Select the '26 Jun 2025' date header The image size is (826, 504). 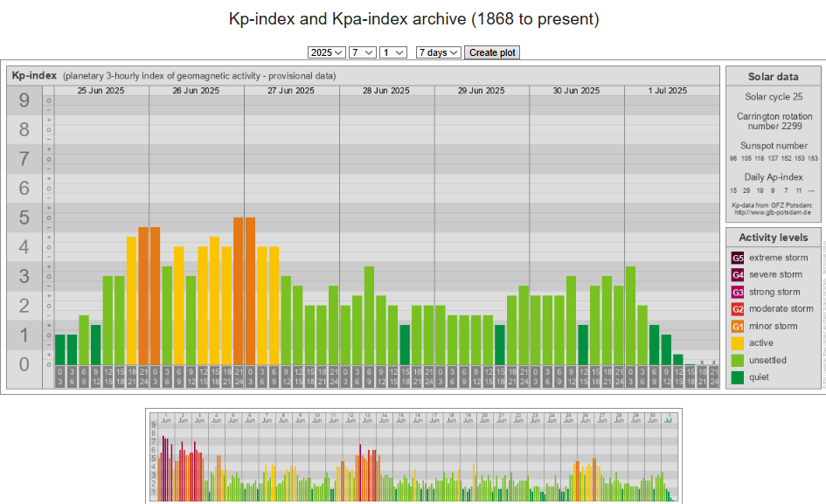[196, 91]
